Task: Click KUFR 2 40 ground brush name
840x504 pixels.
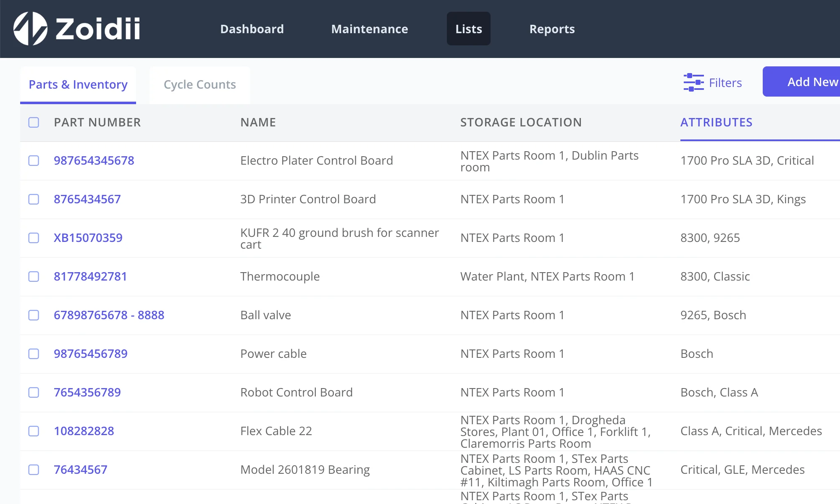Action: pyautogui.click(x=340, y=239)
